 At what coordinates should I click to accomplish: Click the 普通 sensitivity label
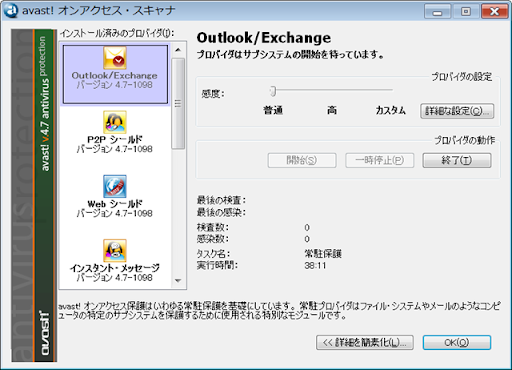click(x=273, y=110)
